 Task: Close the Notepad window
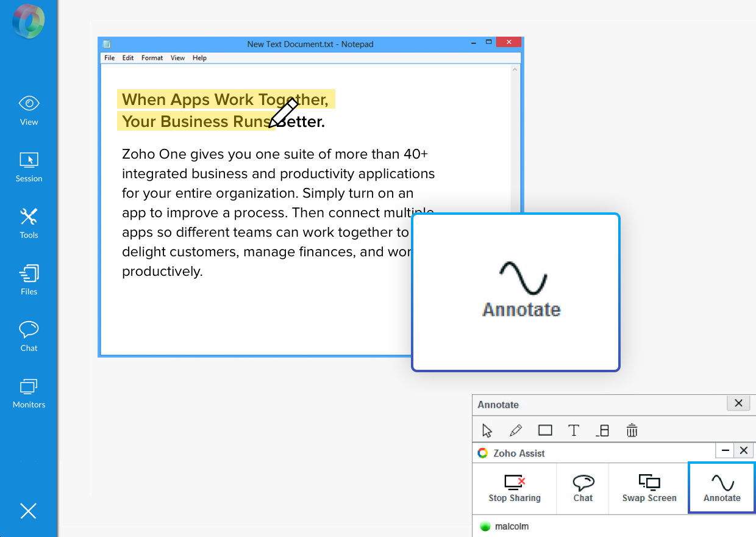508,42
